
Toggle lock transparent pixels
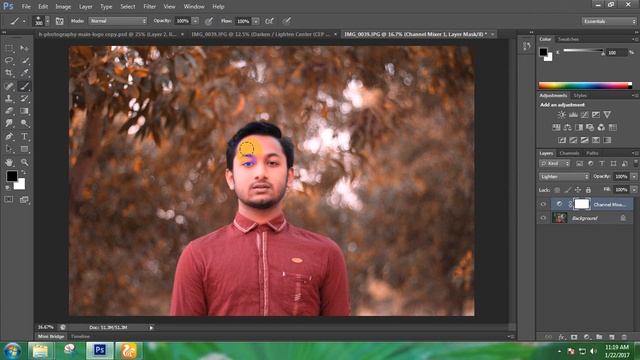(557, 190)
